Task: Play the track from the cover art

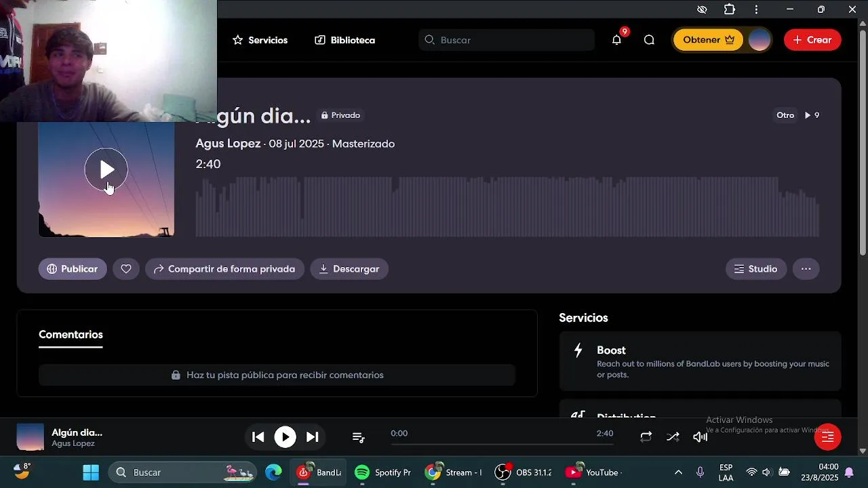Action: [106, 169]
